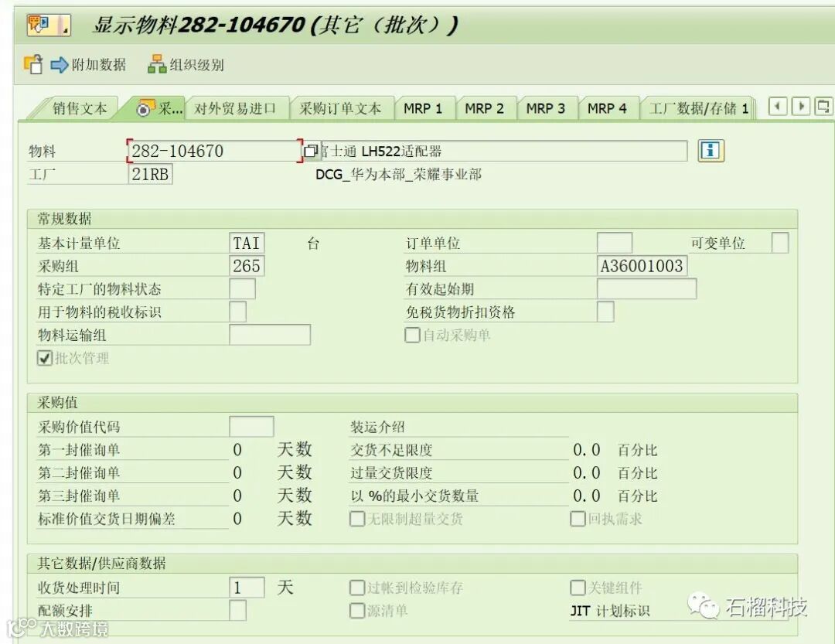Open the material master title menu icon
The image size is (835, 644).
point(49,25)
